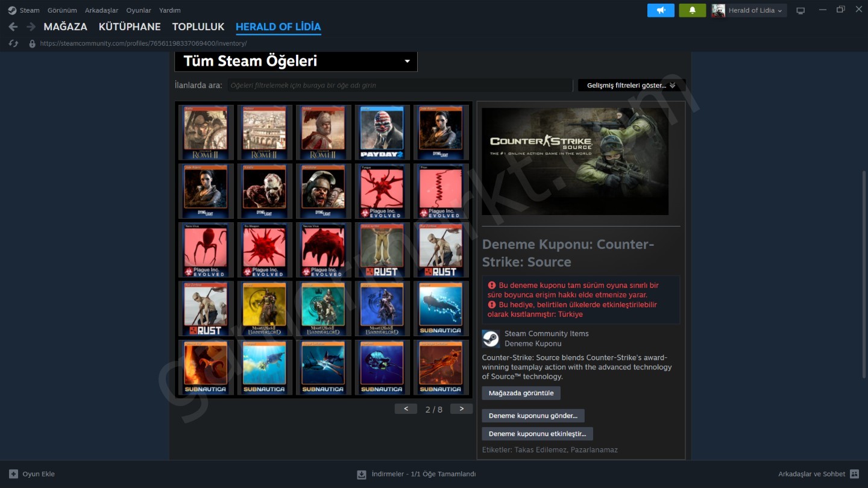Go to the previous inventory page
This screenshot has width=868, height=488.
(x=406, y=409)
